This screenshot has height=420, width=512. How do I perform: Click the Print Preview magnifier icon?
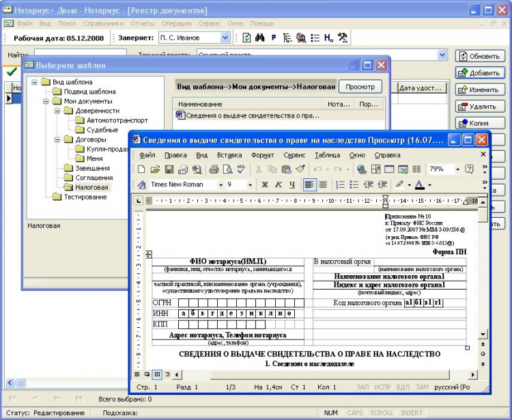(227, 169)
